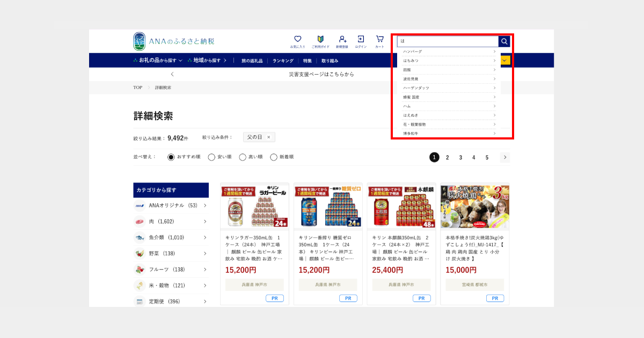Screen dimensions: 644x338
Task: Click the search magnifier icon
Action: coord(503,41)
